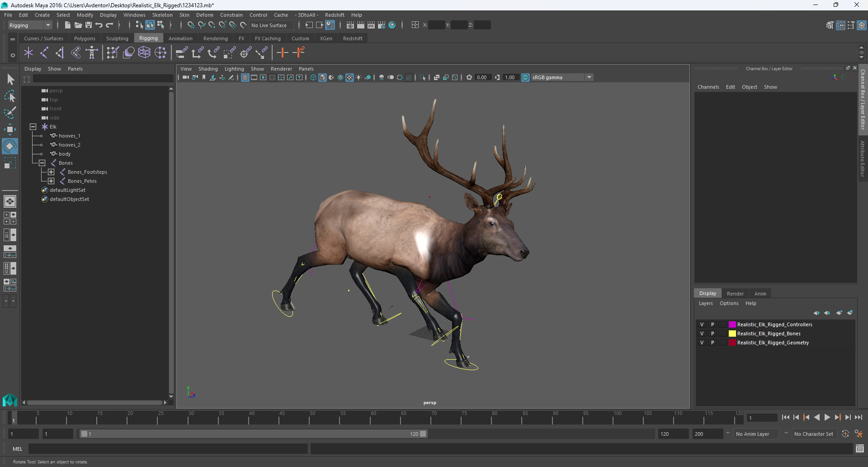The width and height of the screenshot is (868, 467).
Task: Open the viewport Shading menu
Action: pos(208,69)
